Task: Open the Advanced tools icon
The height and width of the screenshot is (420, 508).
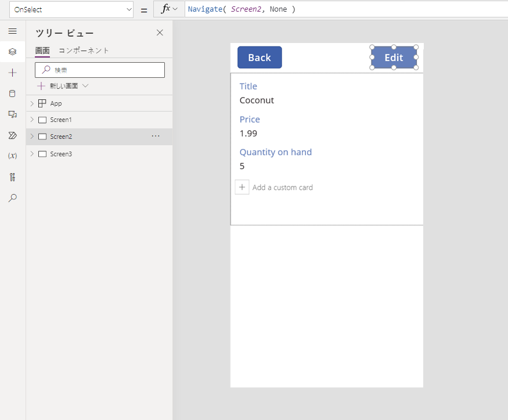Action: (x=12, y=177)
